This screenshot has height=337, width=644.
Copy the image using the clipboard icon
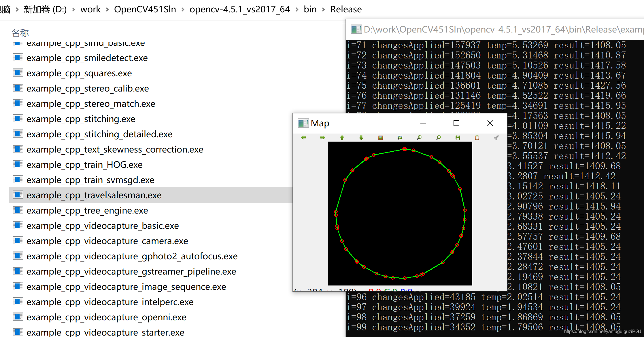tap(477, 138)
